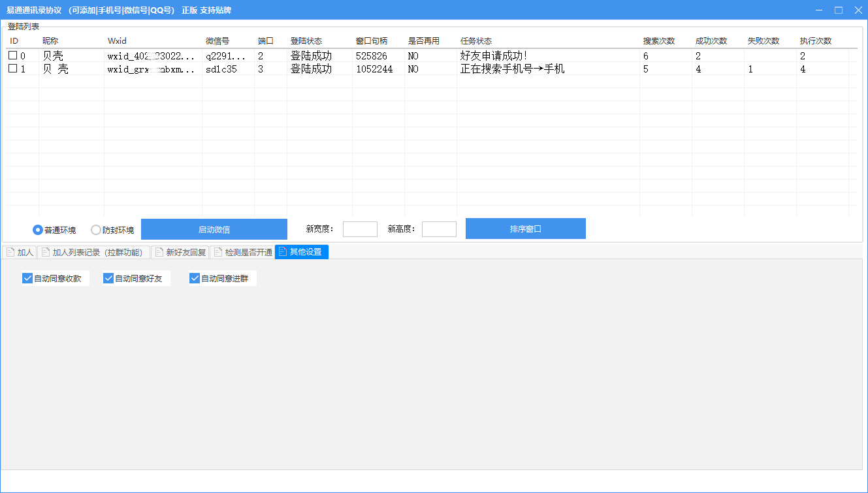Open the 检测是否开通 tab
The width and height of the screenshot is (868, 493).
coord(242,252)
